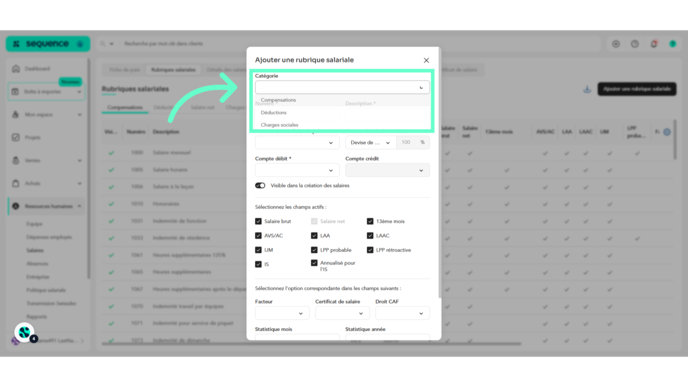Open the Entreprise submenu item
Image resolution: width=688 pixels, height=387 pixels.
tap(38, 277)
